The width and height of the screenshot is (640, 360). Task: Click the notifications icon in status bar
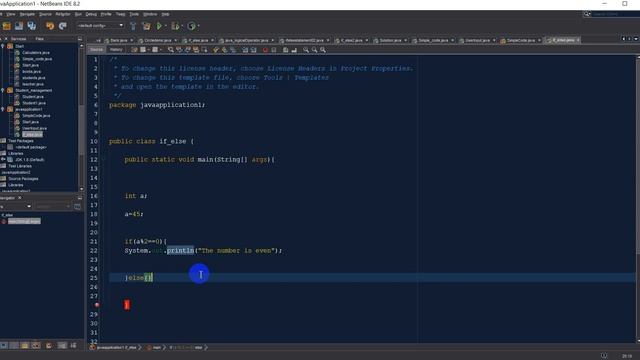(x=604, y=356)
